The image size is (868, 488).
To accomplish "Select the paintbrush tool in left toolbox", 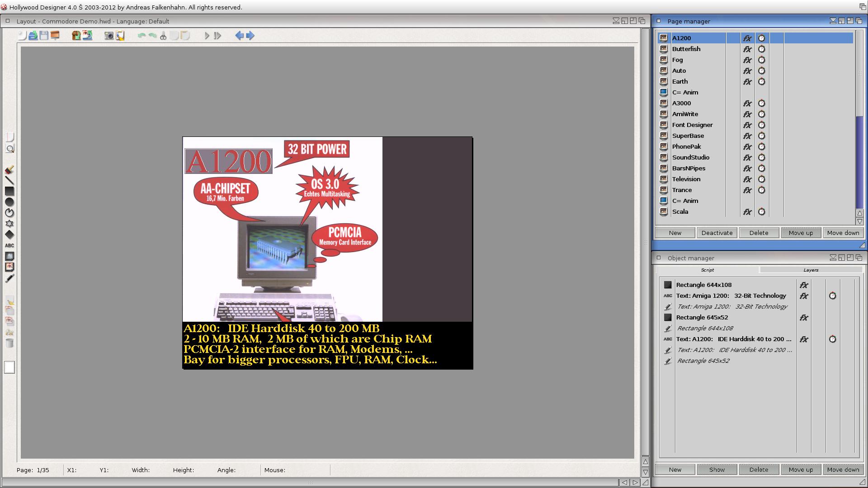I will click(x=9, y=170).
